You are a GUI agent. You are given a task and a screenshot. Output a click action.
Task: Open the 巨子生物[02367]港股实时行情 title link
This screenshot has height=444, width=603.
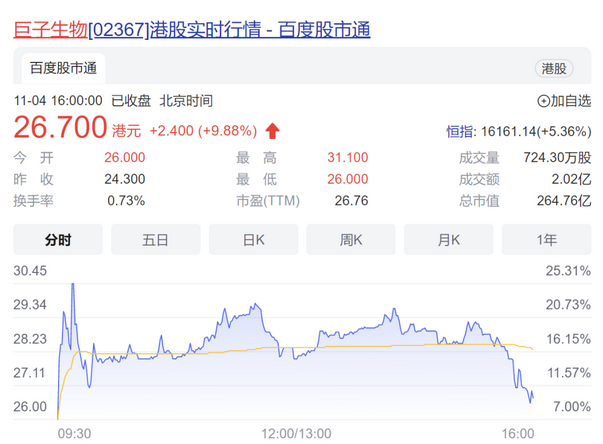pyautogui.click(x=192, y=30)
